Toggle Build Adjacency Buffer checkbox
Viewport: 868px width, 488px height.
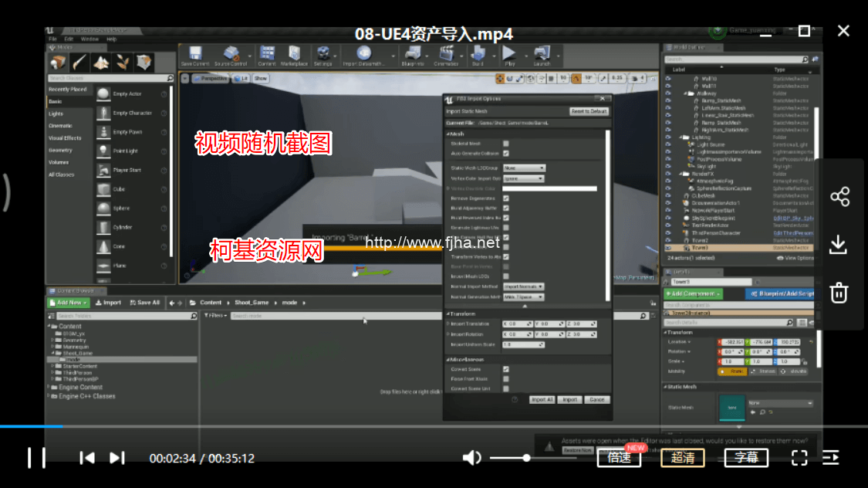pos(506,208)
